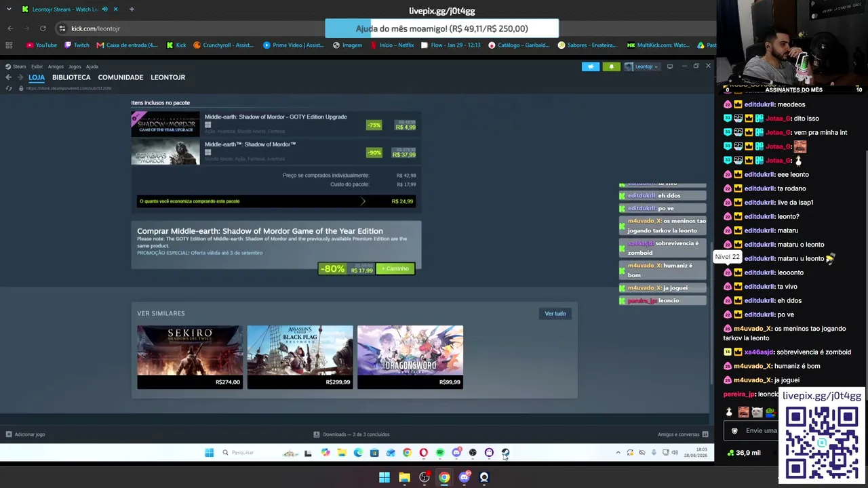
Task: Click the Ver tudo button in similar games
Action: coord(555,314)
